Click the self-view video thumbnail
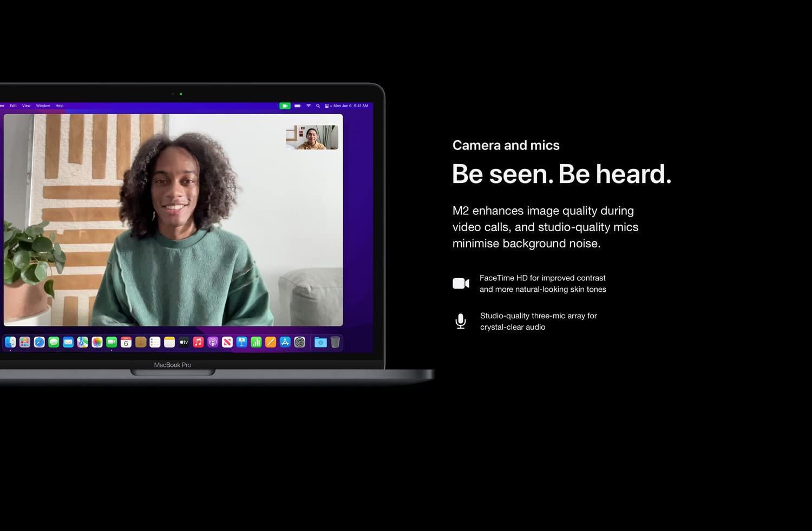812x531 pixels. (x=312, y=137)
